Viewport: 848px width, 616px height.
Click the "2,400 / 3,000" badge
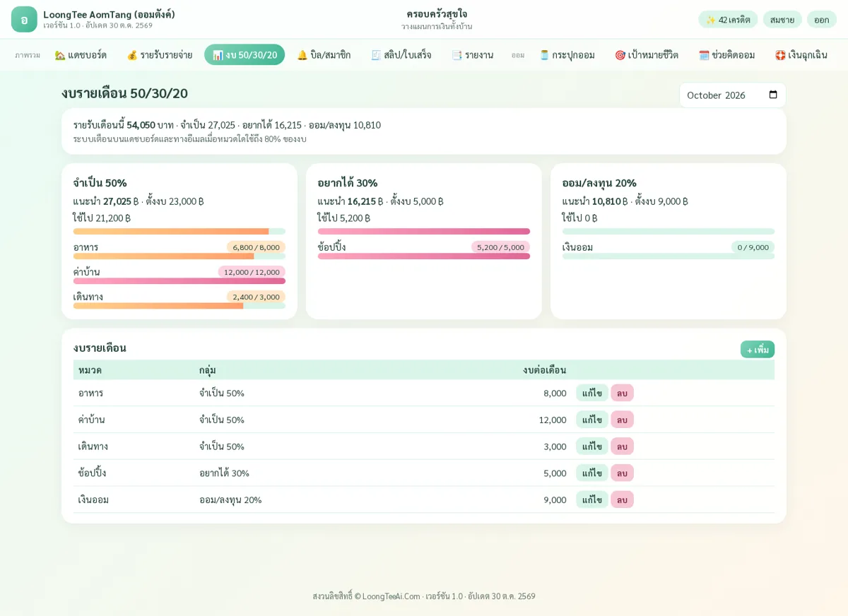click(x=256, y=297)
